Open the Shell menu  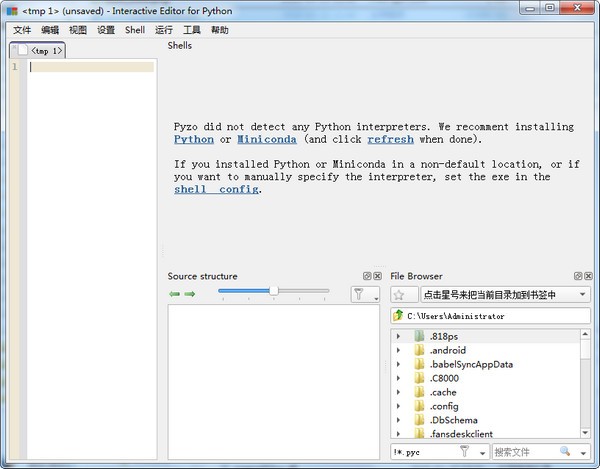pyautogui.click(x=134, y=30)
